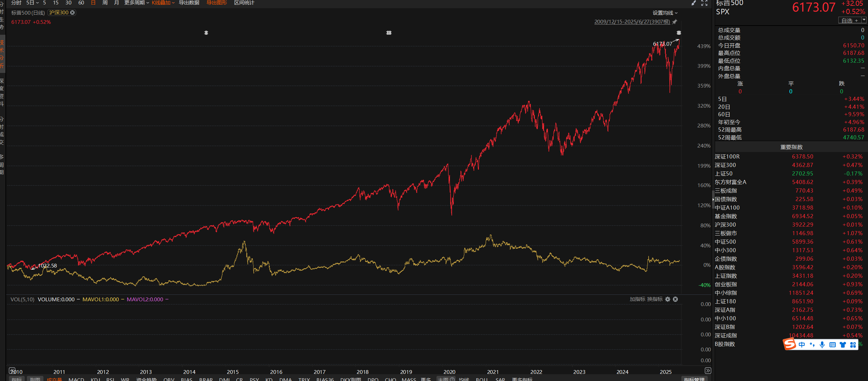Image resolution: width=868 pixels, height=381 pixels.
Task: Add SPX to 自选 watchlist
Action: click(x=849, y=20)
